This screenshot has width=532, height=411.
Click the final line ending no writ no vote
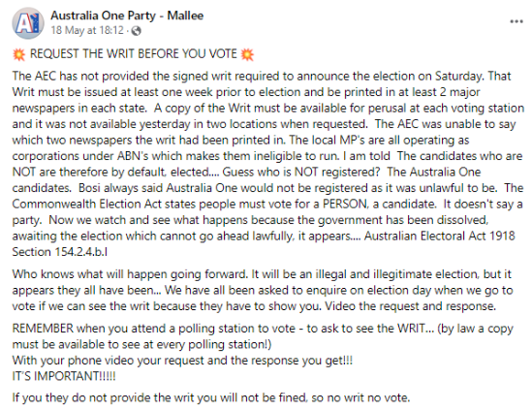coord(211,397)
